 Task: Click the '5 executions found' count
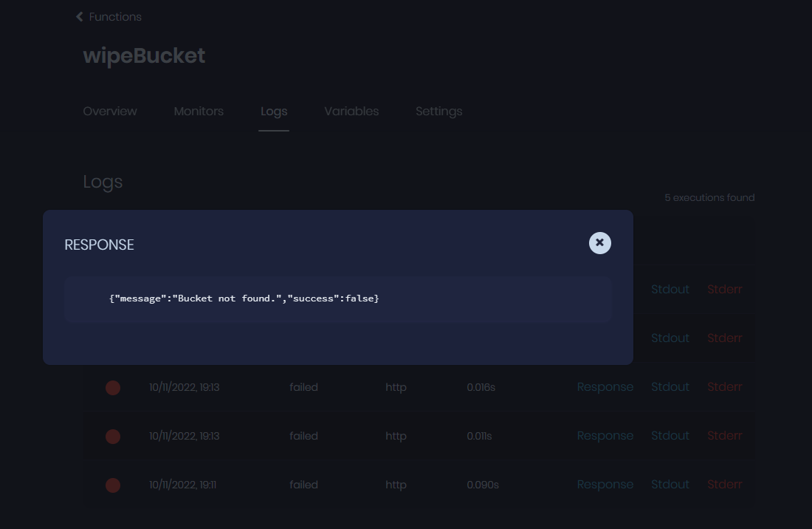(709, 197)
